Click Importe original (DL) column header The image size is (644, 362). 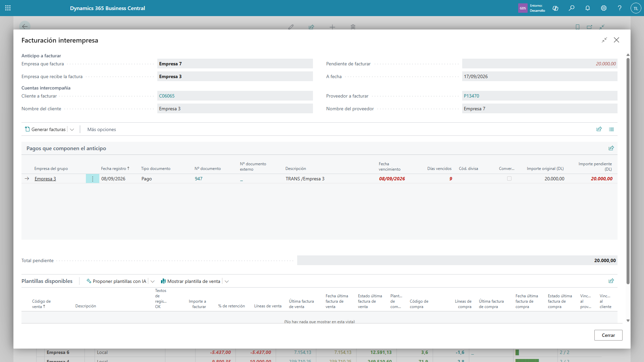pos(545,169)
